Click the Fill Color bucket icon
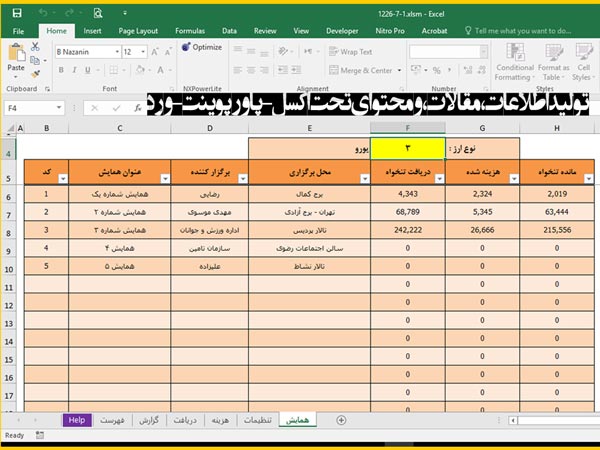The image size is (600, 450). coord(140,70)
